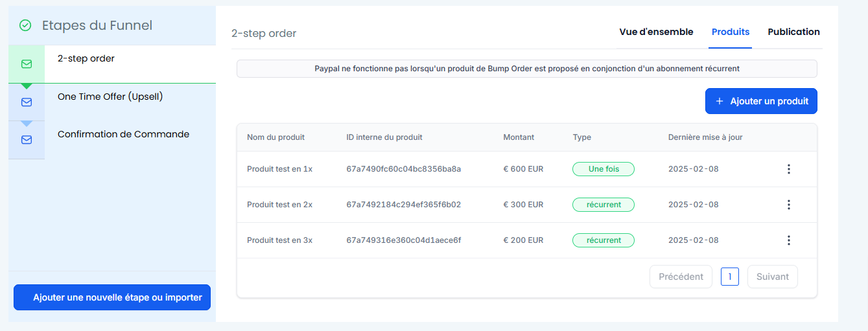
Task: Click the Ajouter un produit button
Action: 761,101
